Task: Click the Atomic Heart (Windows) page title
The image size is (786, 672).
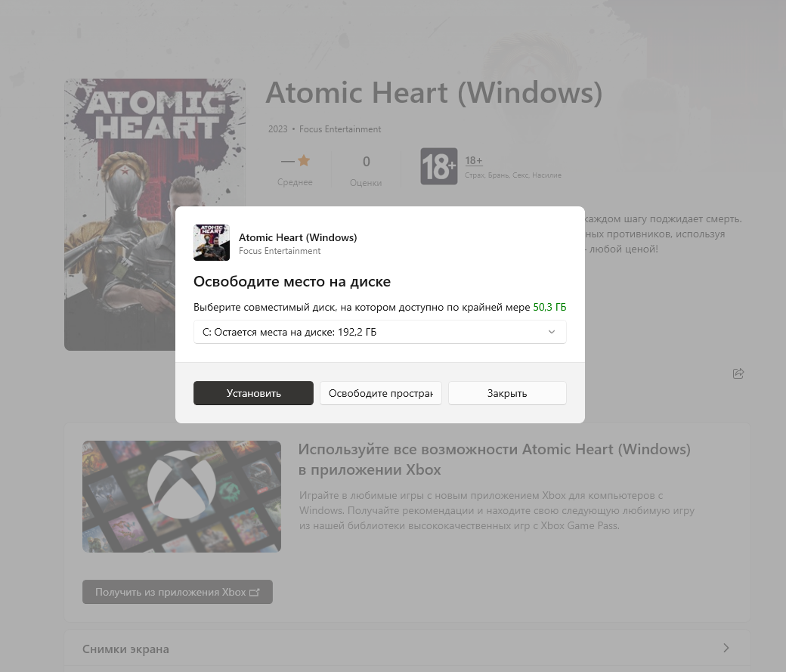Action: 434,93
